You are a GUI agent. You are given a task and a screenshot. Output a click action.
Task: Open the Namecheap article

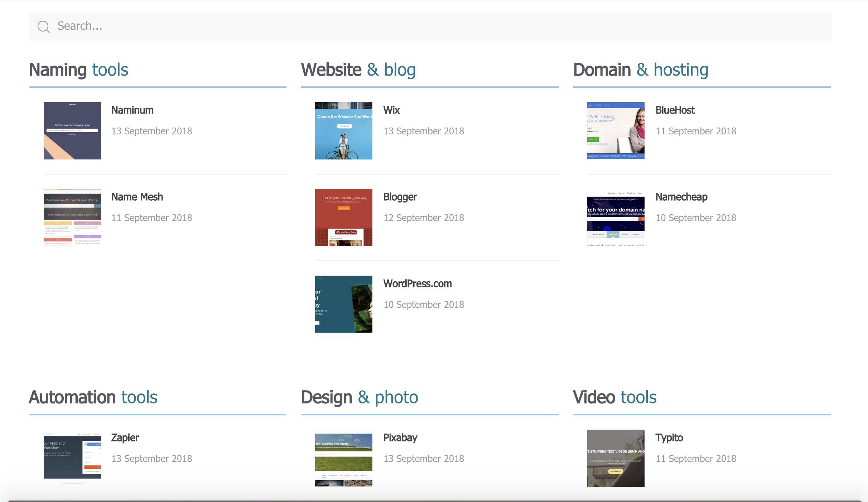click(x=681, y=197)
